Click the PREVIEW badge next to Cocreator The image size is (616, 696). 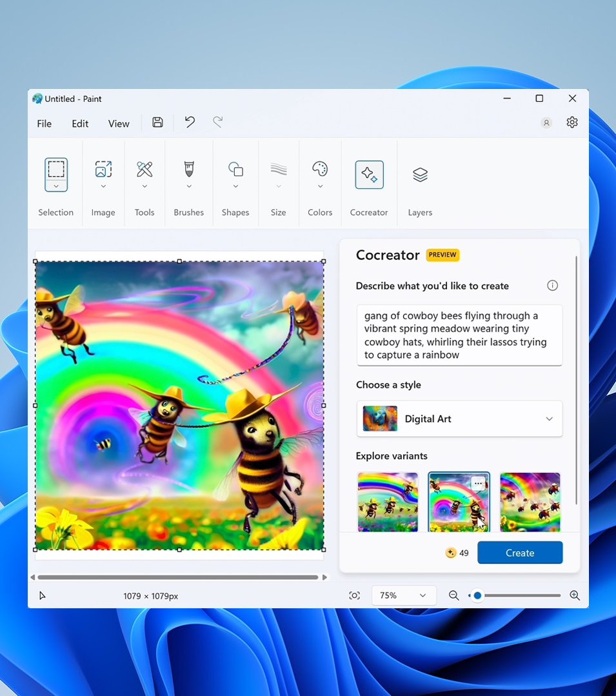pyautogui.click(x=442, y=255)
